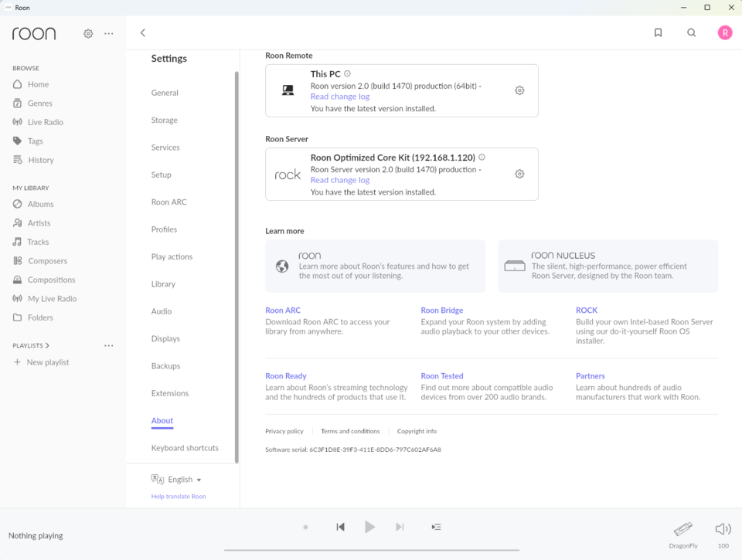Start playback with the play button

click(x=370, y=527)
